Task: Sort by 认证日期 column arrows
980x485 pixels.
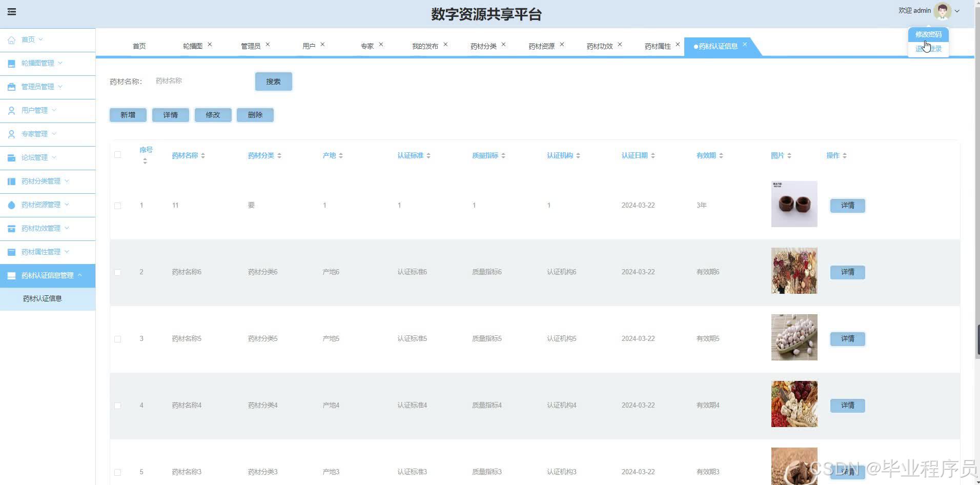Action: point(653,156)
